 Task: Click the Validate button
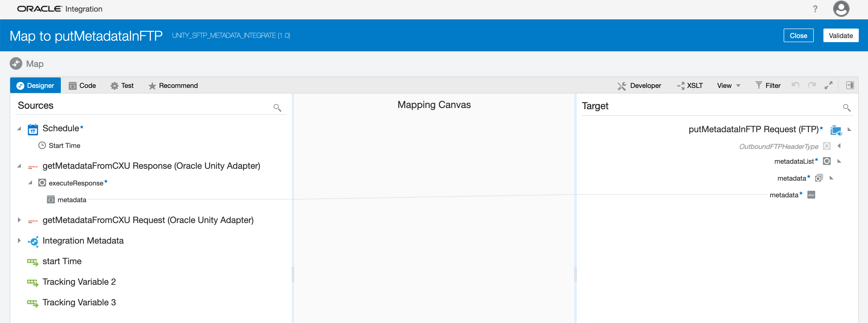click(x=840, y=35)
